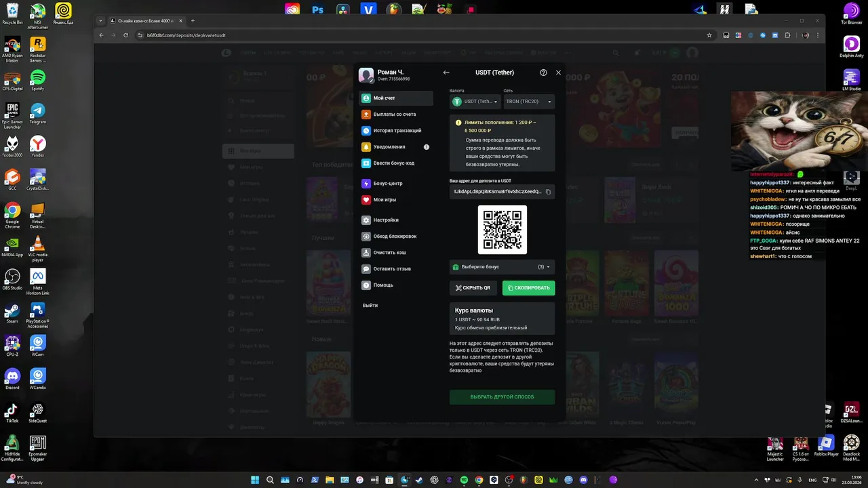Click the СКРЫТЬ QR button
This screenshot has width=868, height=488.
point(473,288)
